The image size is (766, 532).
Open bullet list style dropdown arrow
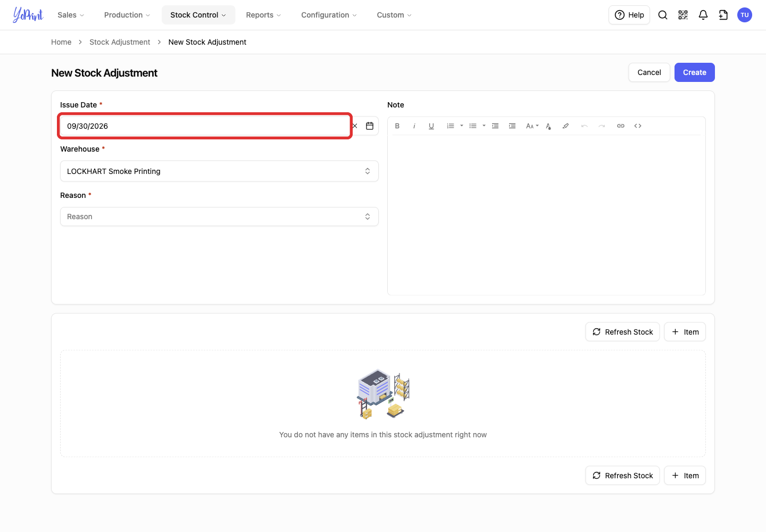click(484, 126)
